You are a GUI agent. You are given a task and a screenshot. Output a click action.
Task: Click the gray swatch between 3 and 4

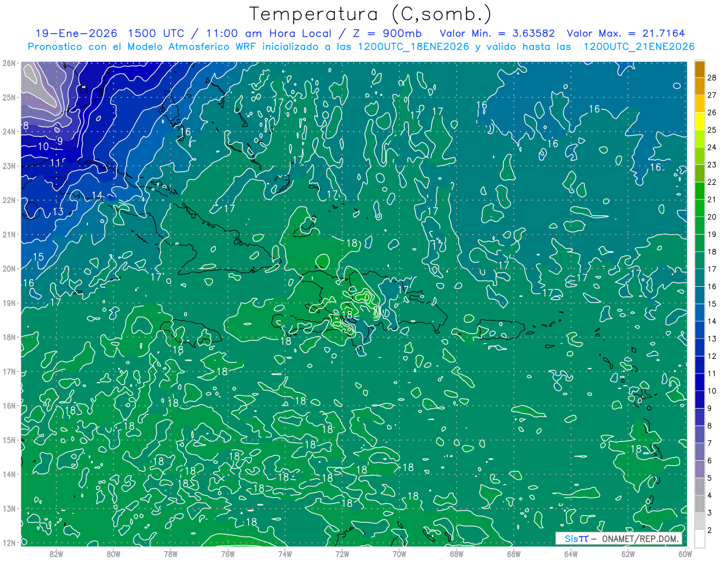pos(699,504)
